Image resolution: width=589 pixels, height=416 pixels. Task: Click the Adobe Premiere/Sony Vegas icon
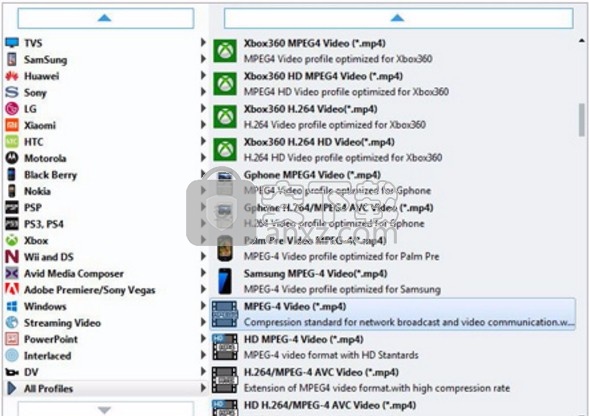click(x=12, y=289)
